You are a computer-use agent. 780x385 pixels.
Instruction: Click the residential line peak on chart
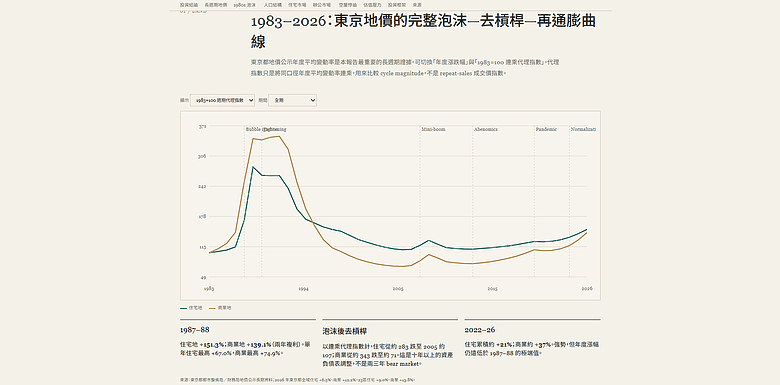pos(253,167)
